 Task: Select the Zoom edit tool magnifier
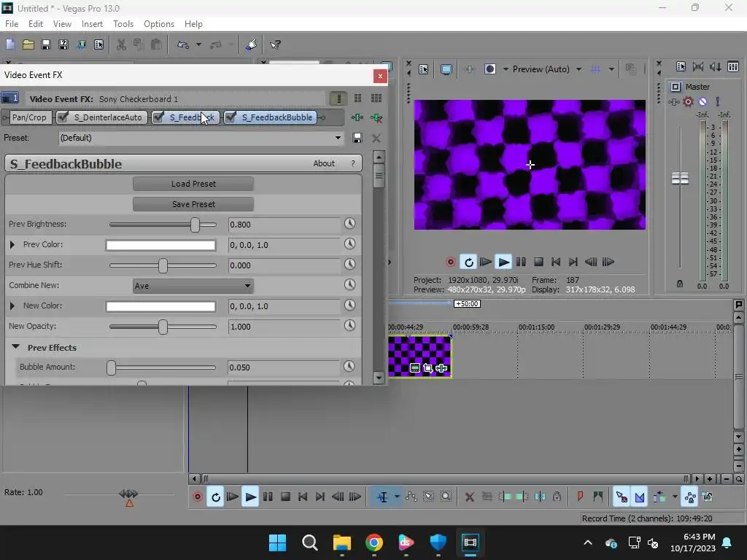(x=446, y=497)
